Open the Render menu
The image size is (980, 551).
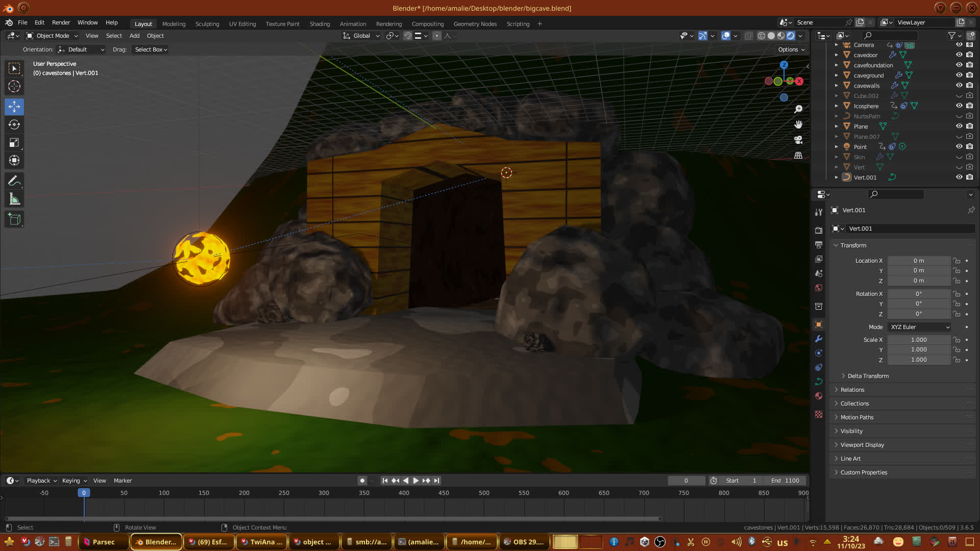[61, 22]
